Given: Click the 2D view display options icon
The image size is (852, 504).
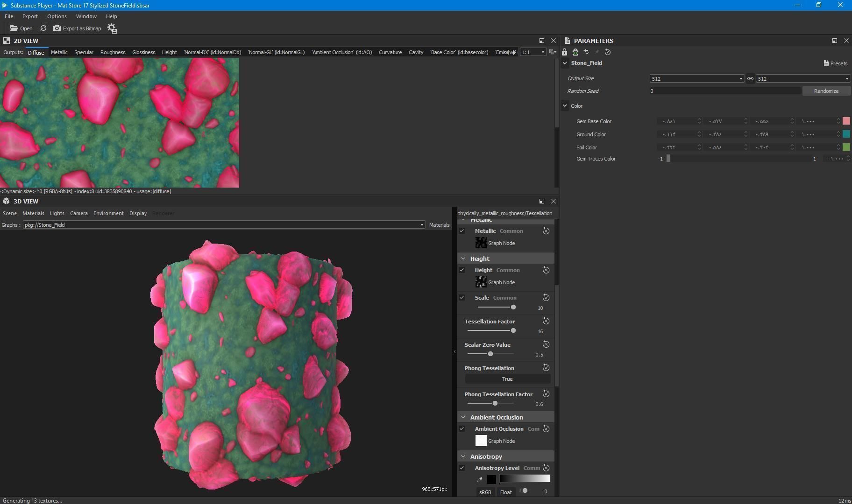Looking at the screenshot, I should (553, 52).
